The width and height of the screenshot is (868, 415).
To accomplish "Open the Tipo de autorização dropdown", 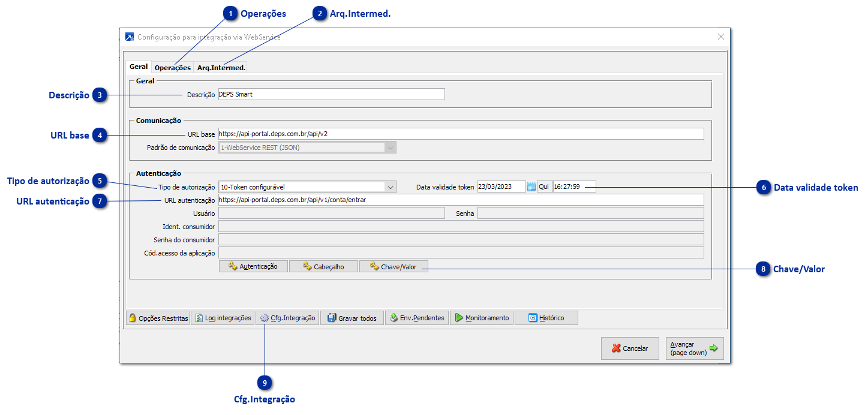I will pos(391,187).
